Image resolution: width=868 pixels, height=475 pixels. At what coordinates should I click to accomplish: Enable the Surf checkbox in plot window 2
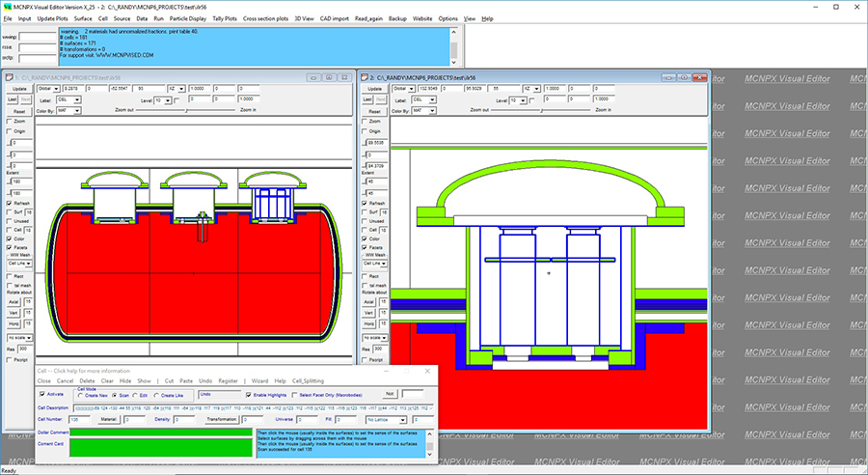[x=365, y=212]
